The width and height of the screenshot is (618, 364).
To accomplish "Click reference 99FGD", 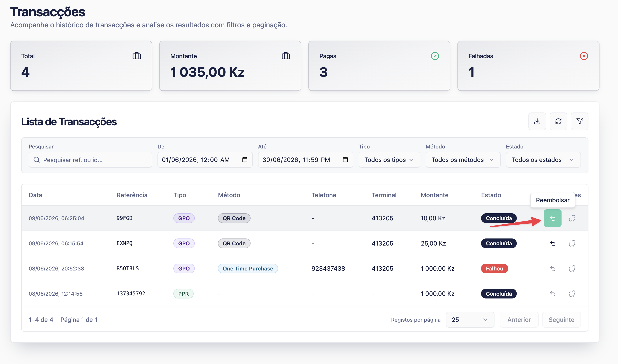I will tap(124, 218).
